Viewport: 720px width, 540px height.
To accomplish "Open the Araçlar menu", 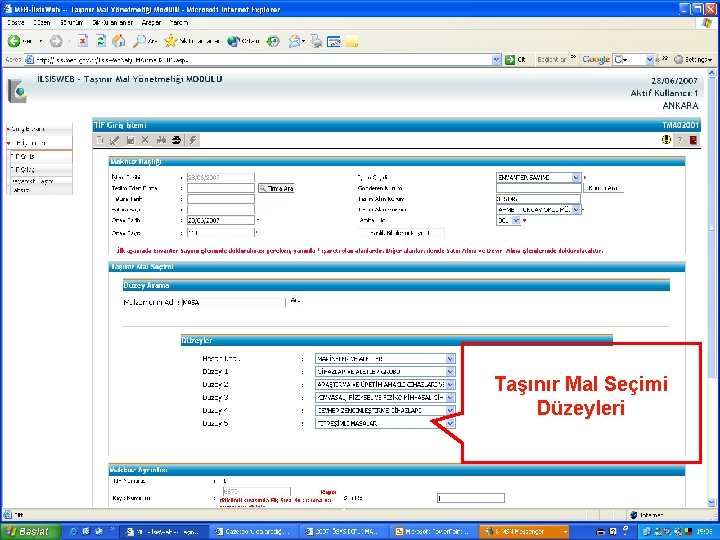I will tap(151, 22).
